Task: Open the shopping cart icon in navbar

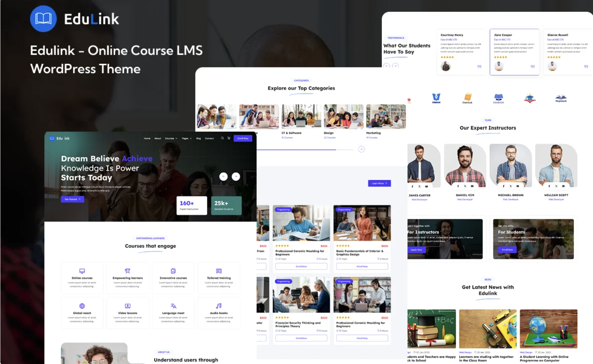Action: click(229, 138)
